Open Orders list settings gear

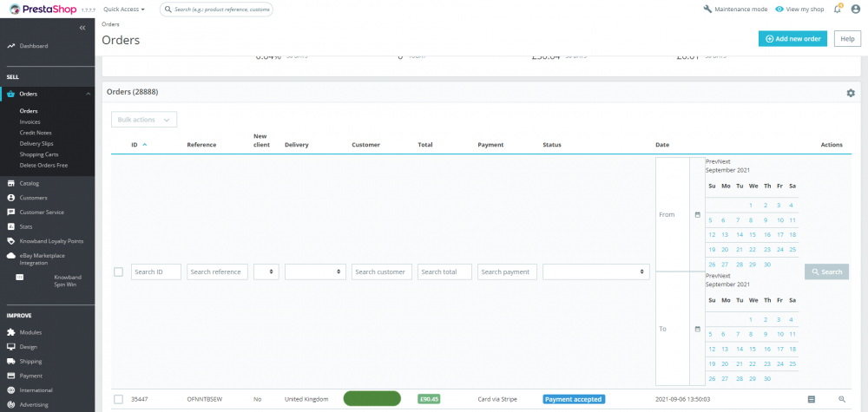tap(851, 93)
